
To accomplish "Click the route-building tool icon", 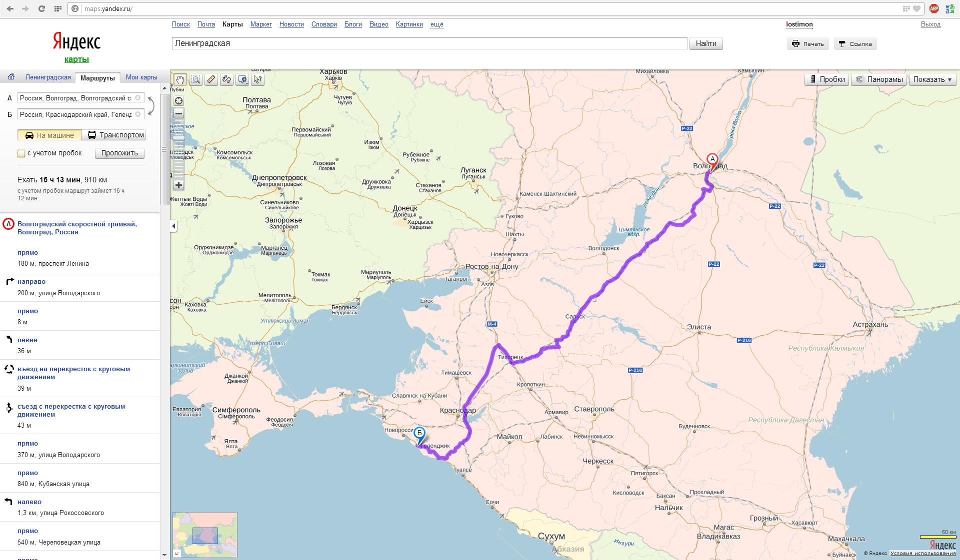I will point(227,79).
